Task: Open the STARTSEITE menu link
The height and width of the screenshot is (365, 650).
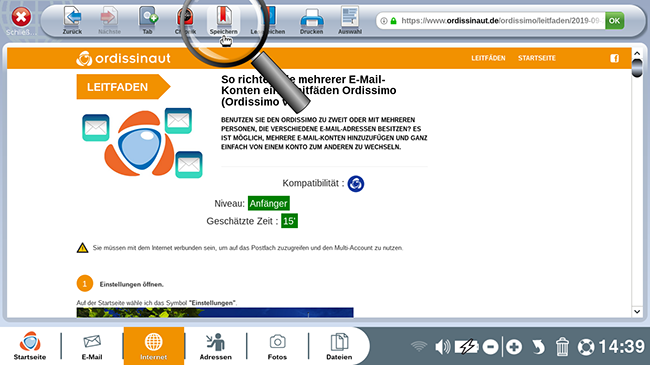Action: tap(536, 58)
